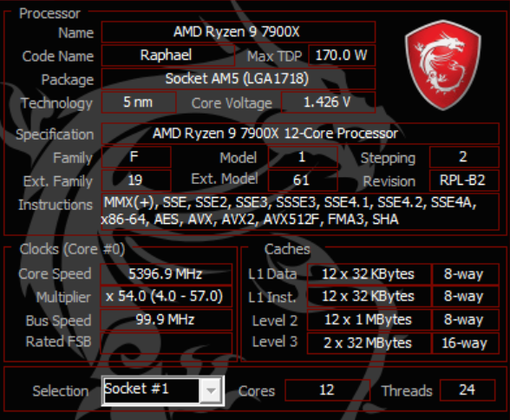Select Level 2 size 12 x 1 MBytes
The image size is (510, 420).
coord(369,320)
